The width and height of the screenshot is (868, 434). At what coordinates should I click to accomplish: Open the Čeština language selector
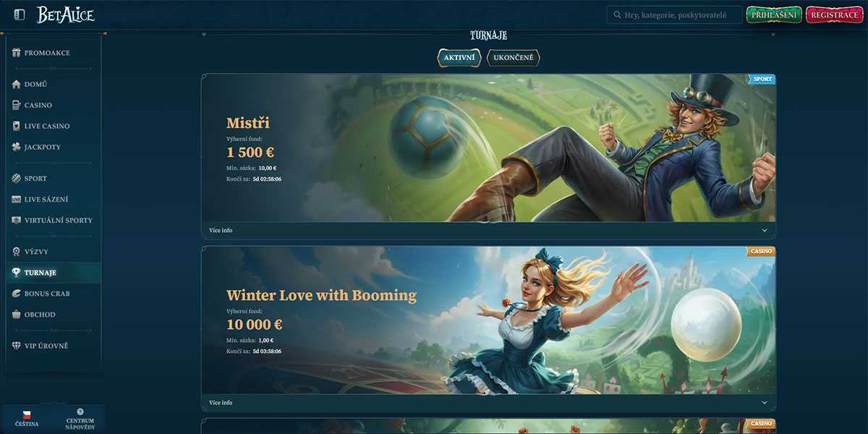click(27, 419)
